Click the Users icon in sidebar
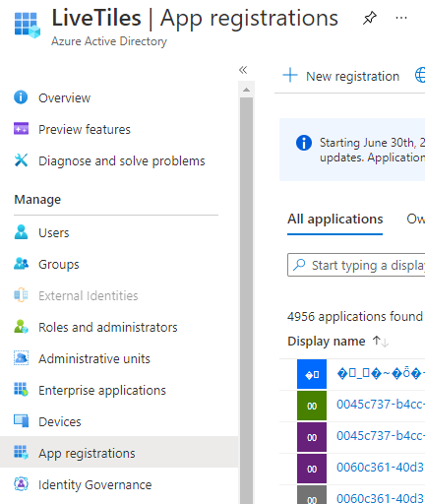425x504 pixels. pos(21,232)
